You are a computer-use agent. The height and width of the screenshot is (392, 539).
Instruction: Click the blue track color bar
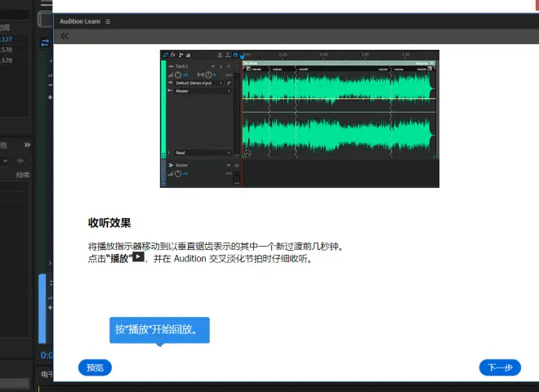click(42, 309)
